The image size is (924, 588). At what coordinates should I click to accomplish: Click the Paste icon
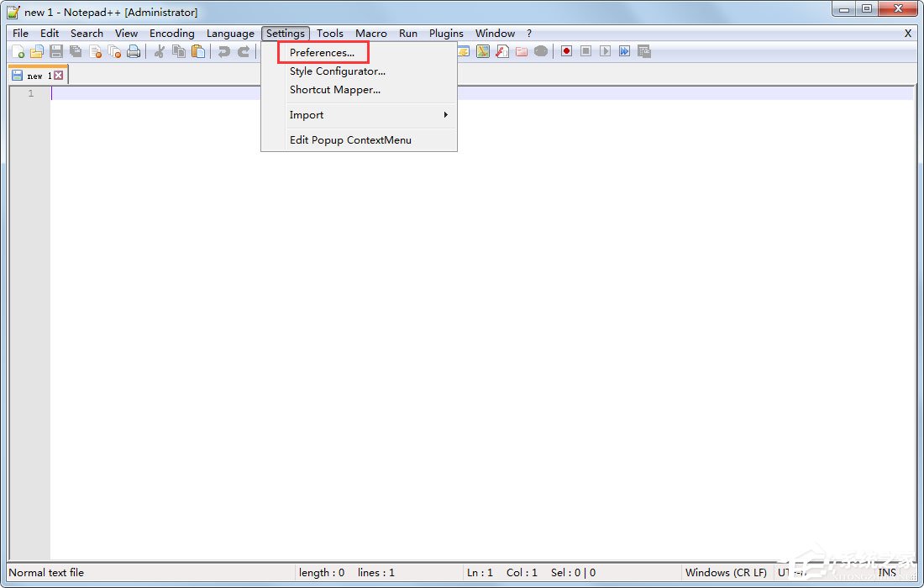(x=198, y=51)
